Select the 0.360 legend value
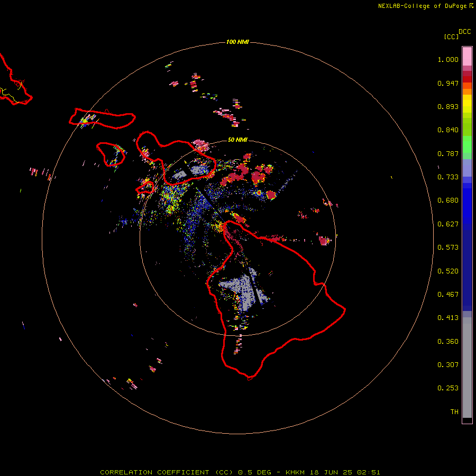 pos(448,342)
